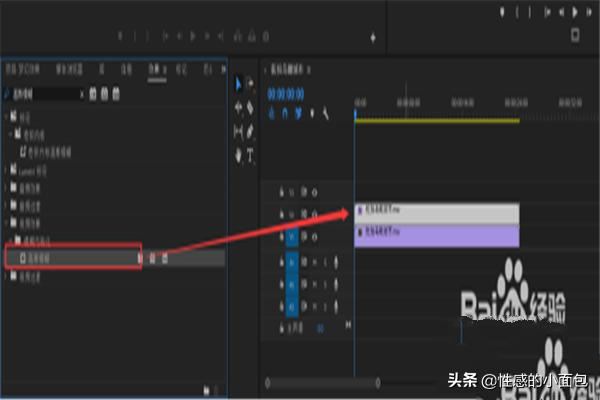Click the blue timeline timecode field
The image size is (600, 400).
click(x=286, y=94)
